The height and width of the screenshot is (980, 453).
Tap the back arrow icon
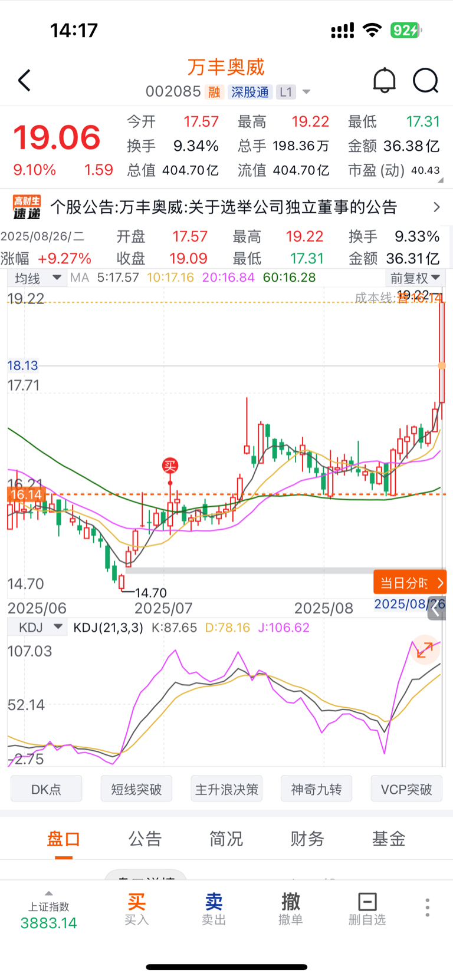click(24, 81)
